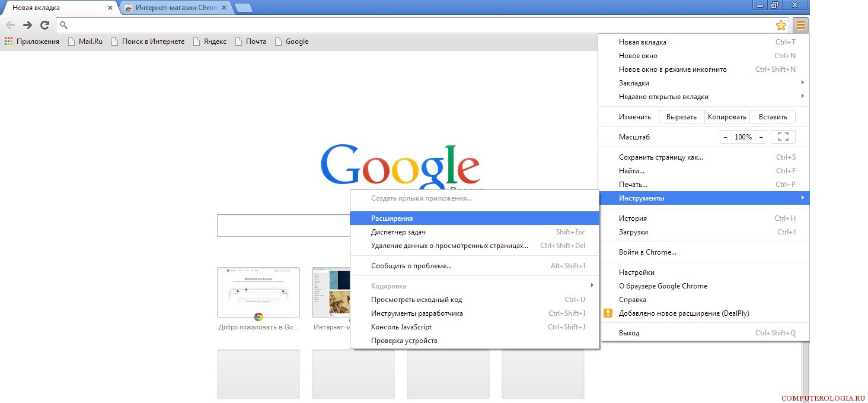Click the orange Chrome menu icon

(x=800, y=25)
